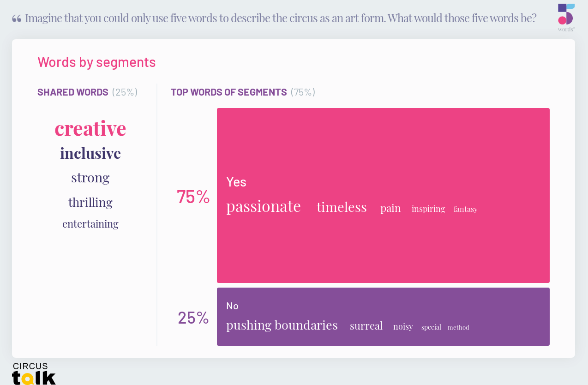Click the word 'noisy' in the purple block

coord(403,326)
